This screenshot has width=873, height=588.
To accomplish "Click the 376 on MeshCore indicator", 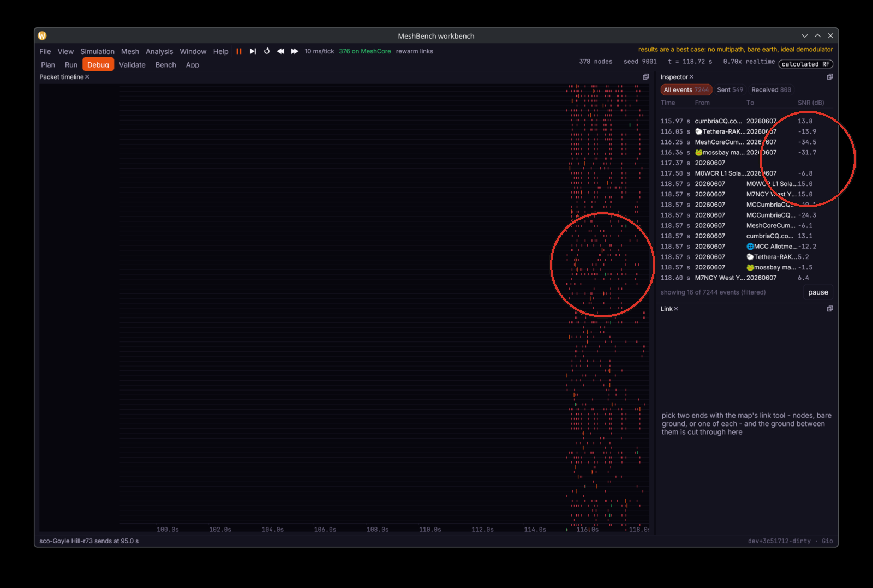I will (365, 51).
